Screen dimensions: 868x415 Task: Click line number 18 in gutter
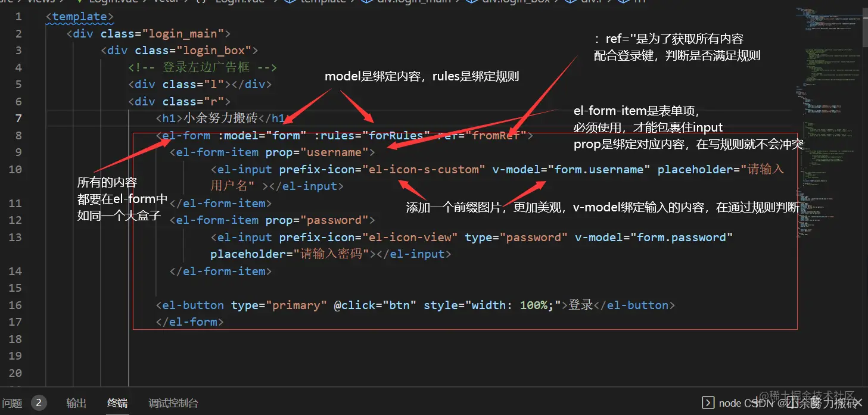[15, 339]
